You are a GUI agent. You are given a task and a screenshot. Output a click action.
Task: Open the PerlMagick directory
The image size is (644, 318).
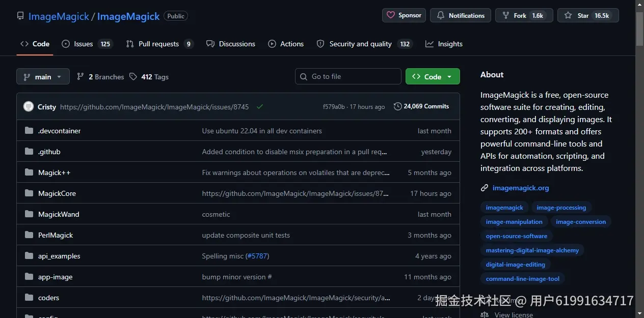click(x=56, y=235)
